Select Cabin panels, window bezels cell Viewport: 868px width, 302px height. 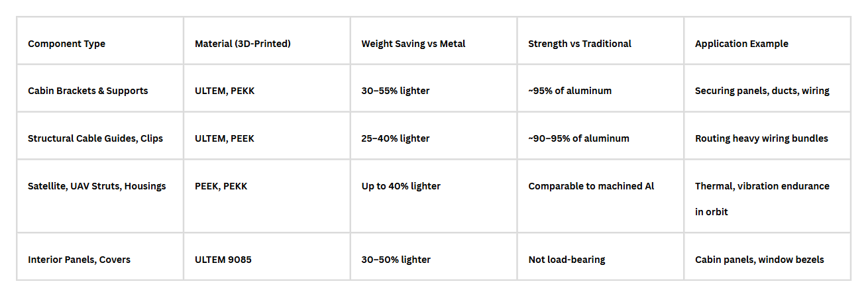[768, 256]
